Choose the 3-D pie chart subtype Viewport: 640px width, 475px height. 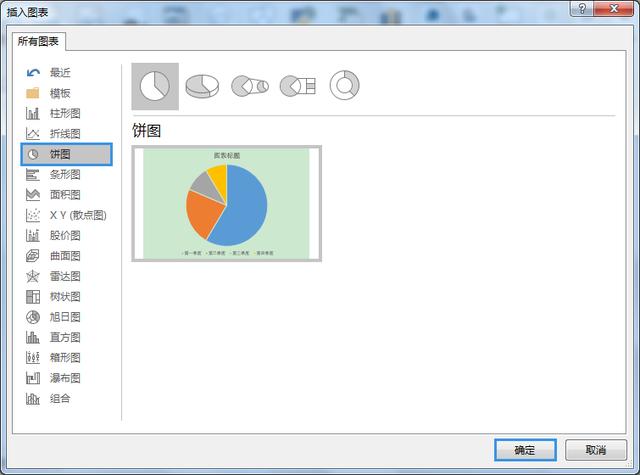(202, 86)
